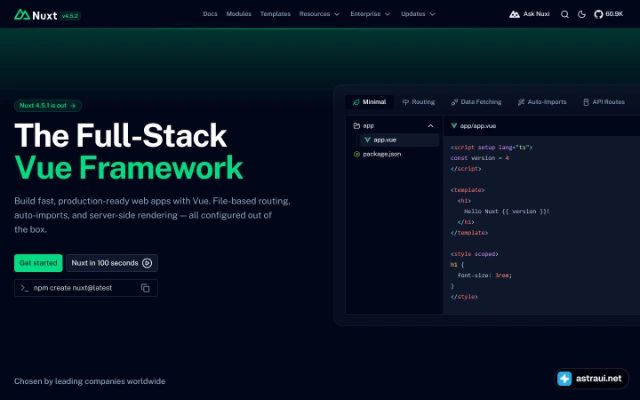Screen dimensions: 640x400
Task: Copy the npm create command
Action: [145, 288]
